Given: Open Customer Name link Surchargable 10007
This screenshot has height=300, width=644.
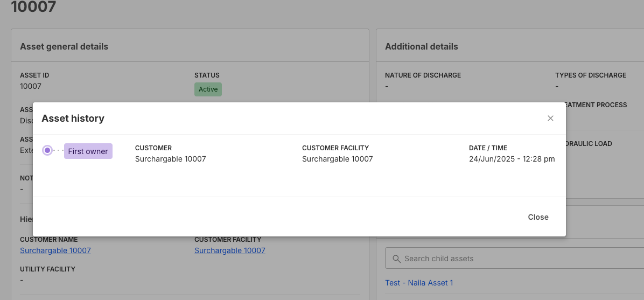Looking at the screenshot, I should tap(55, 250).
